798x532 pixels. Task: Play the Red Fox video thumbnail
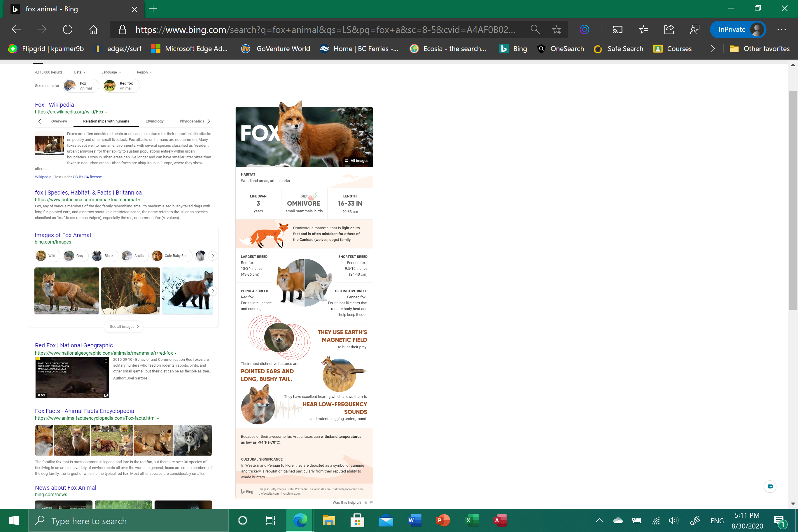[x=72, y=378]
